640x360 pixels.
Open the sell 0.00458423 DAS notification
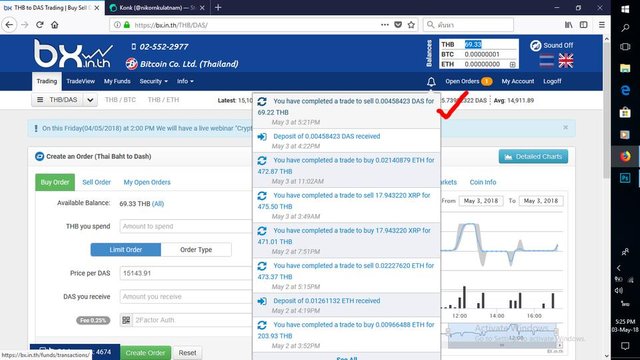(347, 111)
